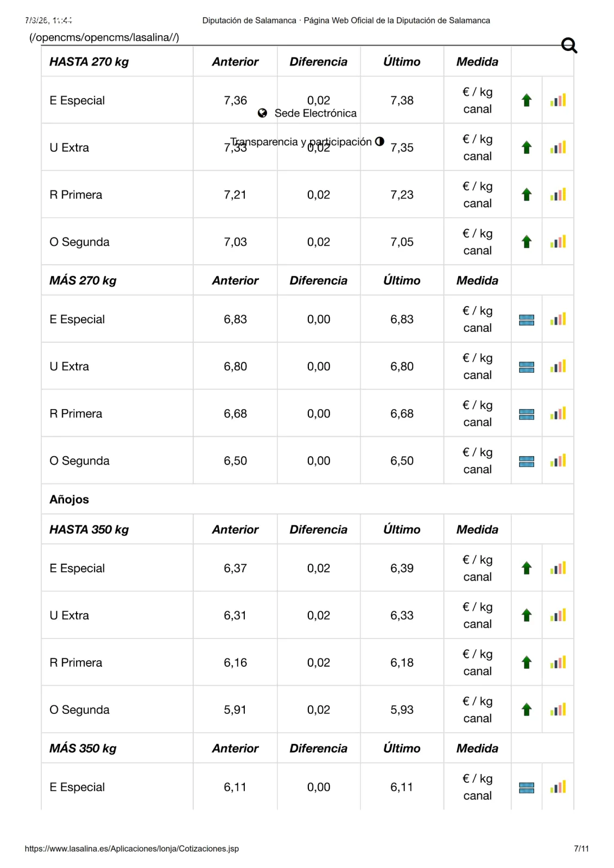The width and height of the screenshot is (614, 868).
Task: Open bar chart icon for U Extra 6,33 row
Action: [x=558, y=615]
